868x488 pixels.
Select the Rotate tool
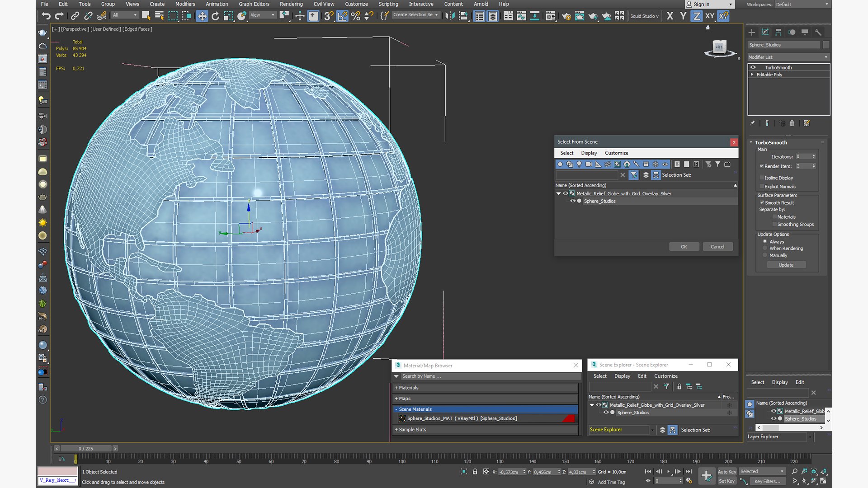click(x=215, y=16)
